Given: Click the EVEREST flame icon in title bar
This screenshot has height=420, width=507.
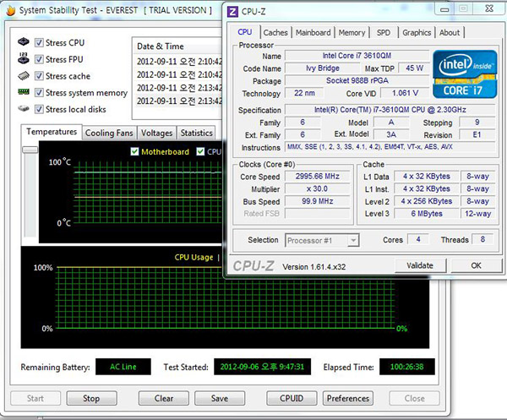Looking at the screenshot, I should (10, 10).
